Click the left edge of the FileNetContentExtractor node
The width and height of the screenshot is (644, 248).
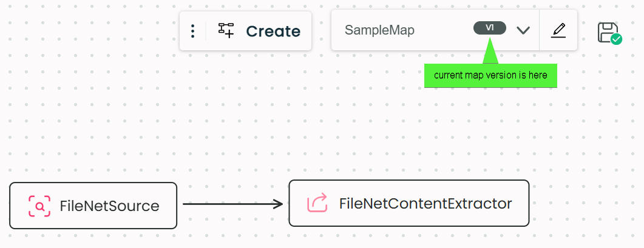tap(290, 203)
